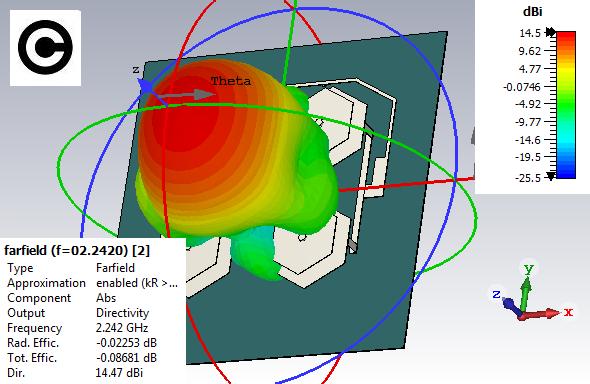Click the lower marker arrow on color scale

coord(550,176)
